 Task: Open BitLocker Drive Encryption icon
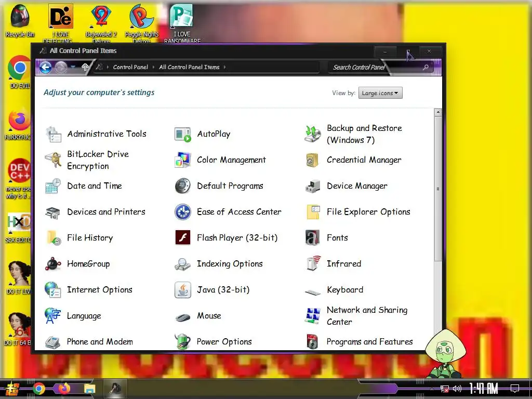click(x=53, y=160)
